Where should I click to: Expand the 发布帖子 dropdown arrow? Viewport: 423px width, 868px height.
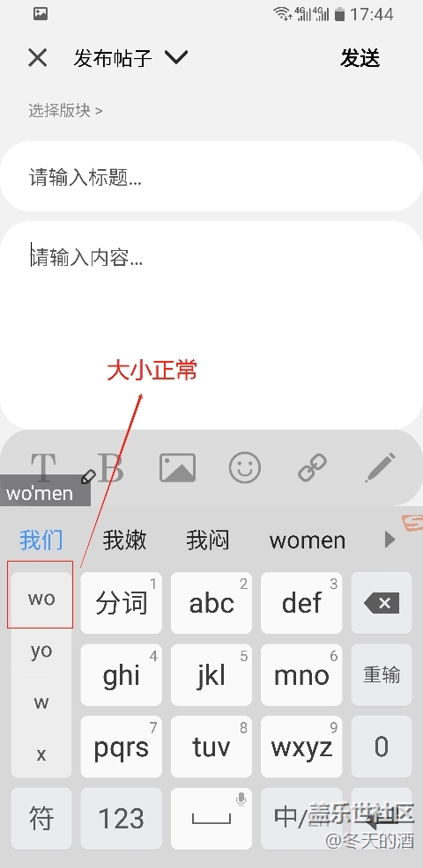point(176,57)
